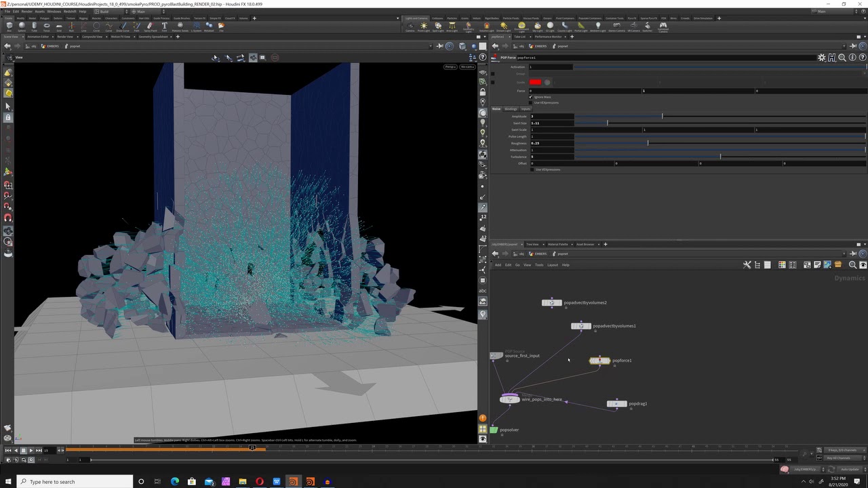Expand the Group field dropdown arrow
868x488 pixels.
[865, 74]
